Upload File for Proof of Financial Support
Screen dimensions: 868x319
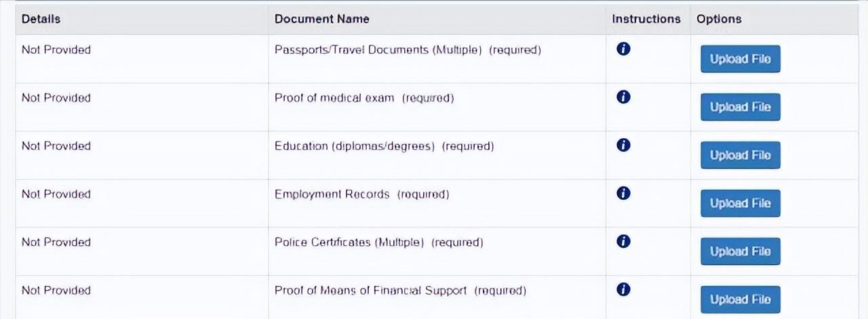click(x=740, y=299)
